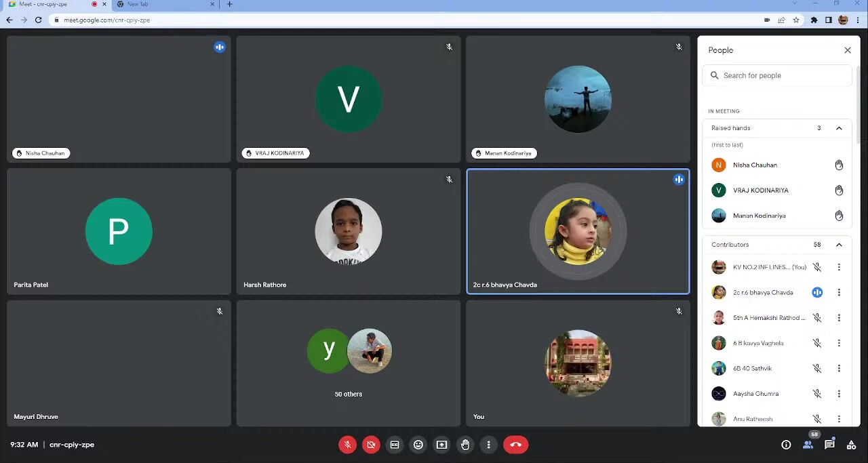The width and height of the screenshot is (868, 463).
Task: Lower Nisha Chauhan's raised hand
Action: (839, 165)
